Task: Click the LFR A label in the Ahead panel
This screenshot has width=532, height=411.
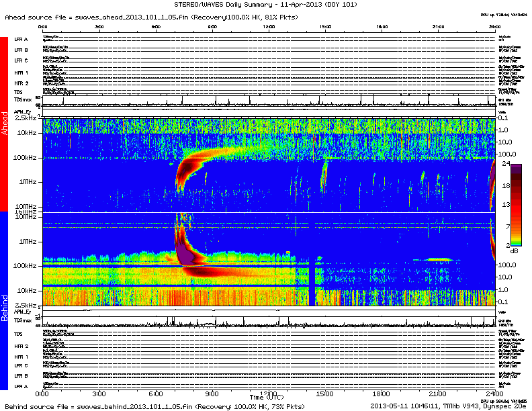Action: [21, 40]
